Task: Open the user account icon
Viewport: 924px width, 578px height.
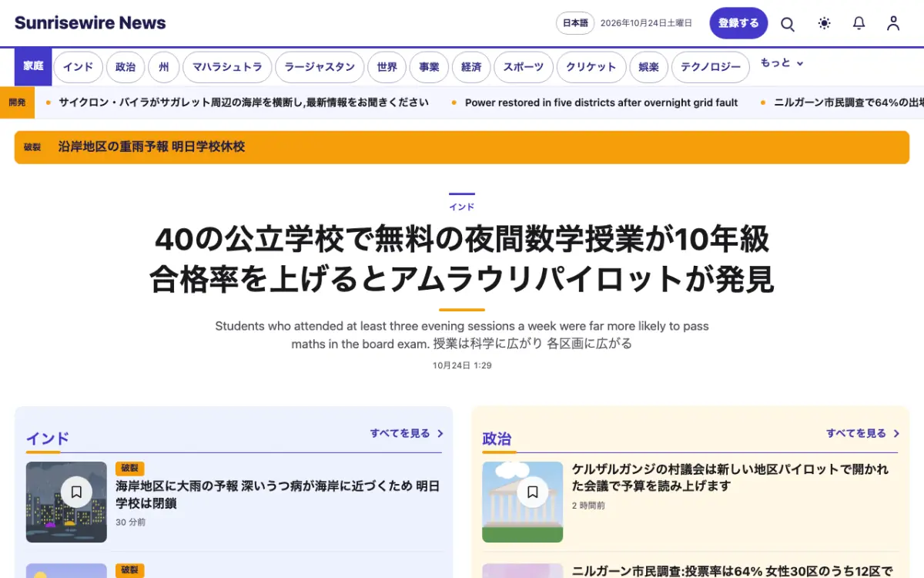Action: 893,23
